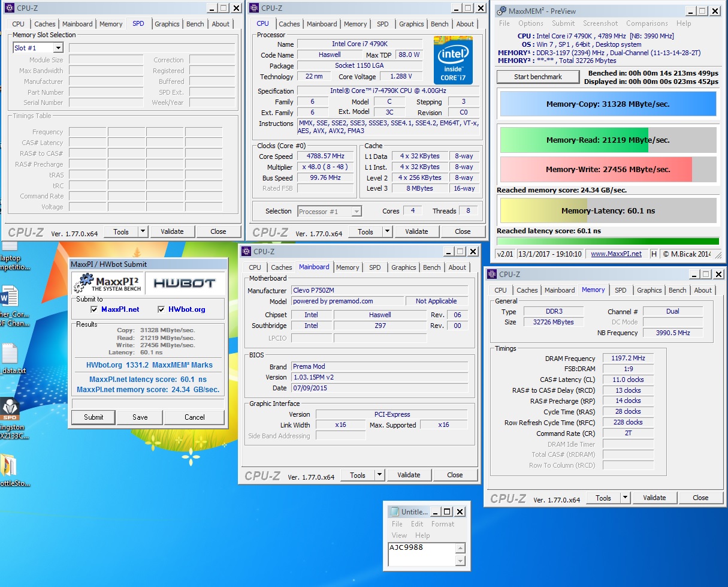This screenshot has width=728, height=587.
Task: Click the CPU-Z title icon in SPD window
Action: click(x=10, y=8)
